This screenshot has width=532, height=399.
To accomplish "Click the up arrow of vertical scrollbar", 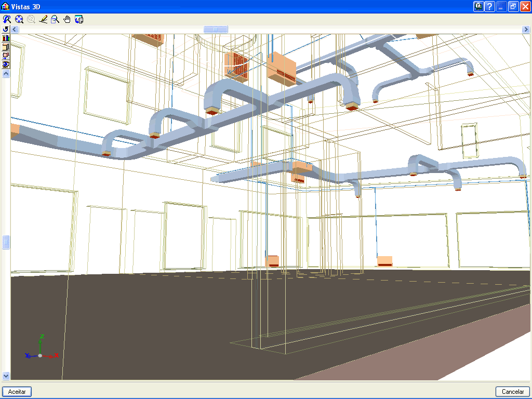I will [x=6, y=73].
